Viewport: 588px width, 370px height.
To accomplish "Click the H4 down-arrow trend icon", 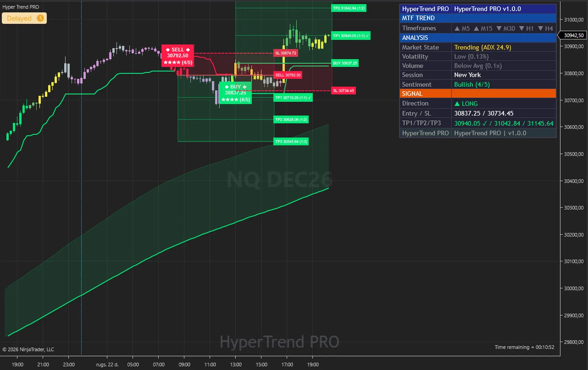I will click(541, 28).
